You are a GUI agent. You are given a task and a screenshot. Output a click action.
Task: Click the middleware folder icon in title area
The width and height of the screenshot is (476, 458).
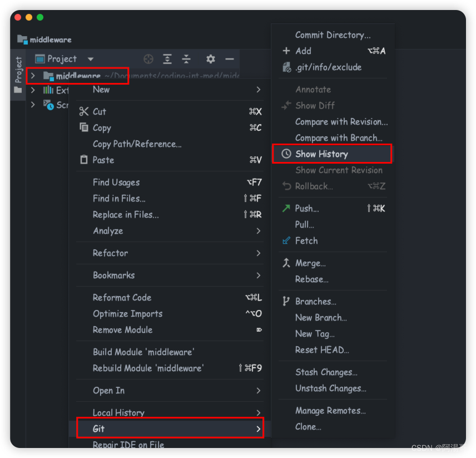click(x=22, y=40)
